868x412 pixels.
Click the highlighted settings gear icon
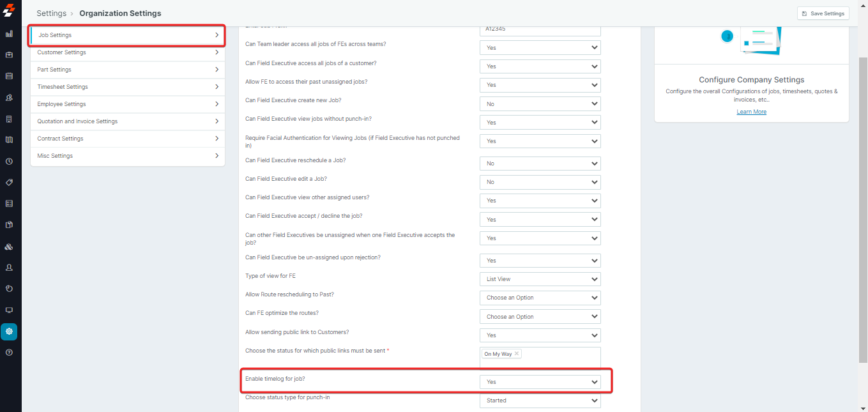point(9,332)
